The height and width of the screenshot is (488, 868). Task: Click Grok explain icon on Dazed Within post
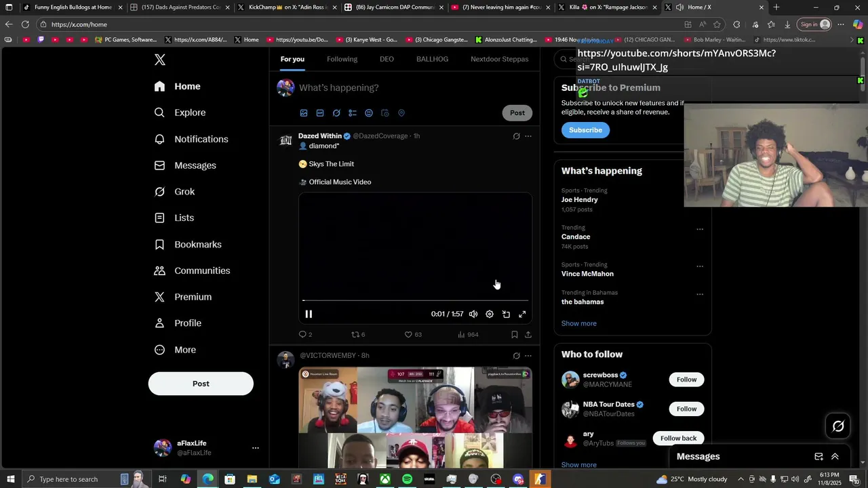516,136
